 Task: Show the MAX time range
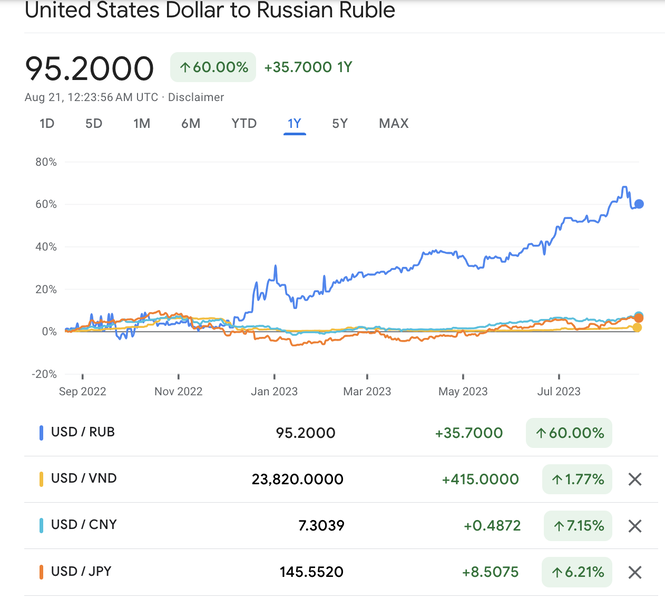393,124
